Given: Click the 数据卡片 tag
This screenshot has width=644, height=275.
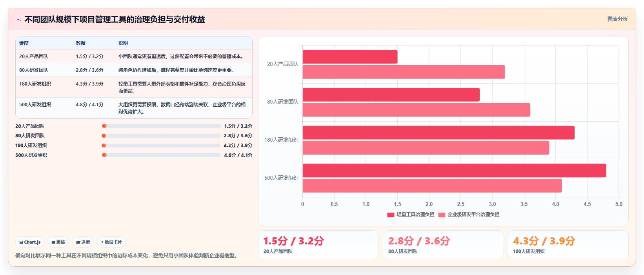Looking at the screenshot, I should (111, 242).
